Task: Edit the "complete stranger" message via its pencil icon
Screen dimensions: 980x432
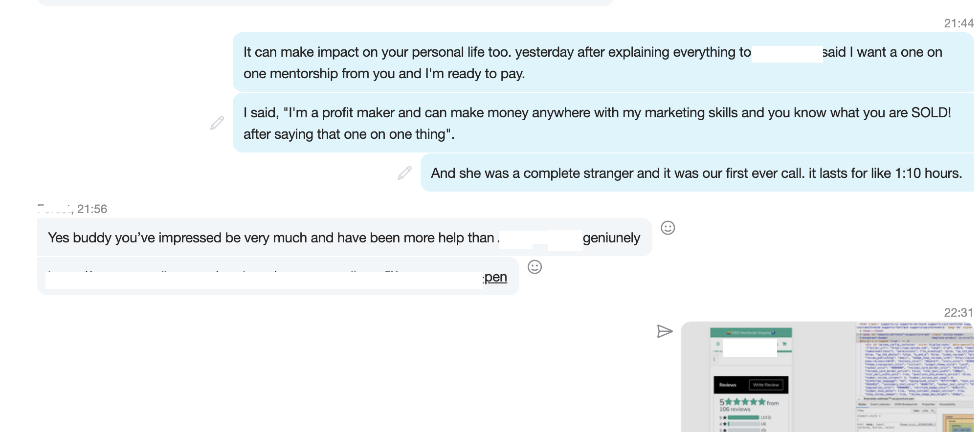Action: tap(404, 173)
